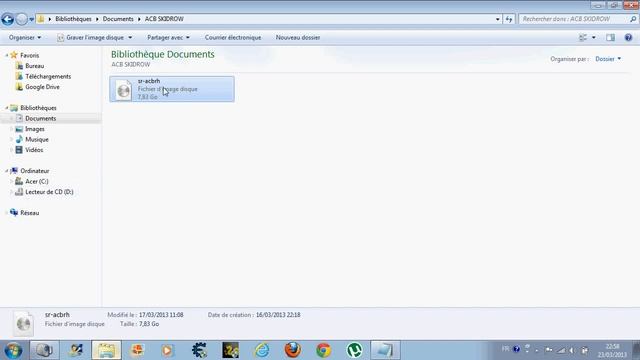This screenshot has width=640, height=360.
Task: Focus the Rechercher dans ACB SKIDROW field
Action: (578, 19)
